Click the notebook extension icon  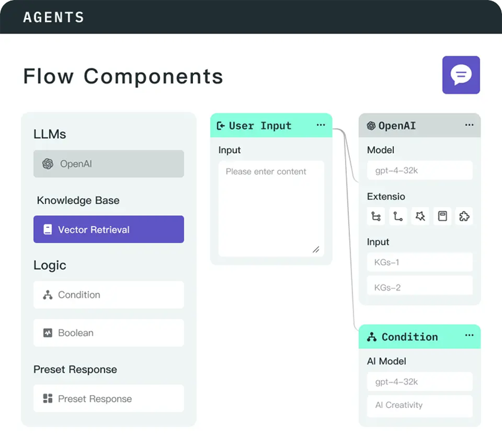coord(442,216)
